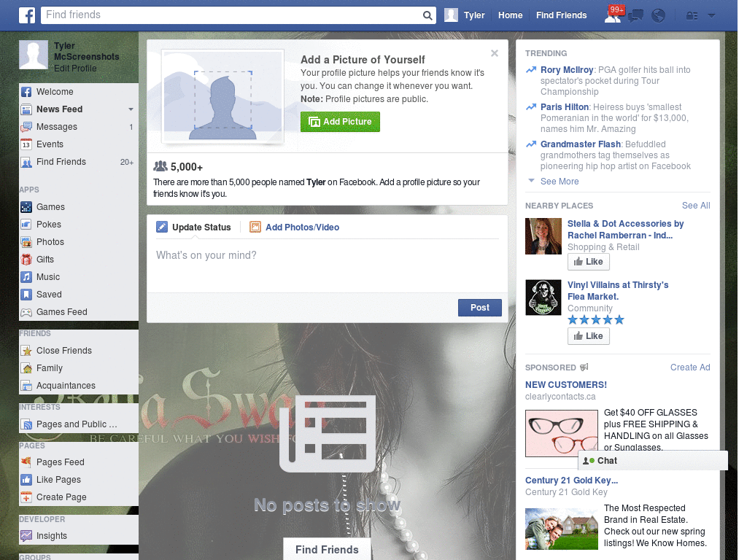
Task: Click the Century 21 house ad image
Action: 561,529
